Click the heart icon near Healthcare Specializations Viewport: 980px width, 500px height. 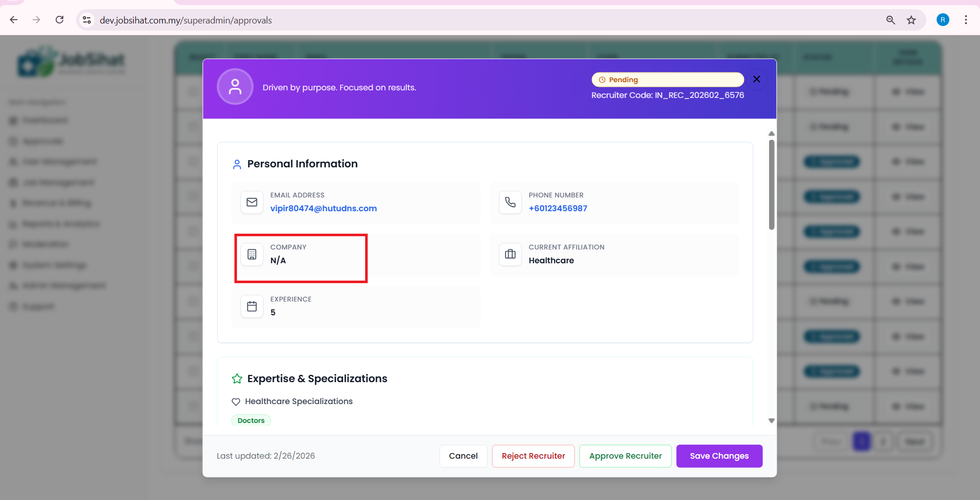tap(236, 402)
